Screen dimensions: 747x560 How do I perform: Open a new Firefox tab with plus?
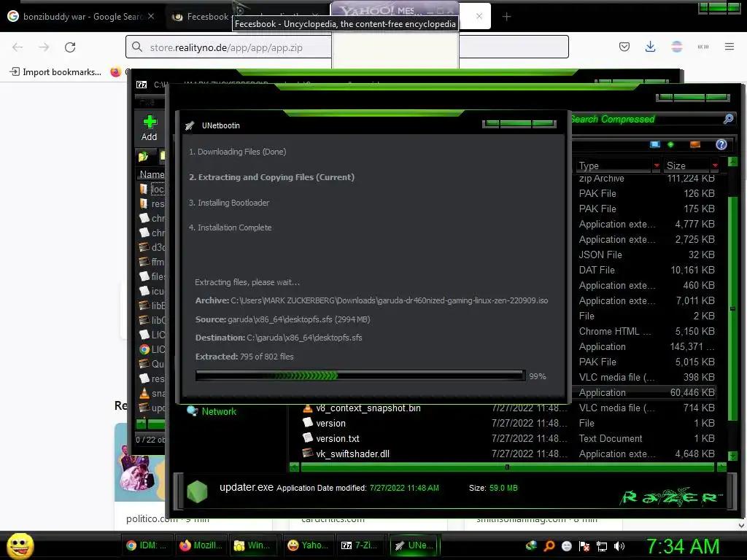[506, 17]
